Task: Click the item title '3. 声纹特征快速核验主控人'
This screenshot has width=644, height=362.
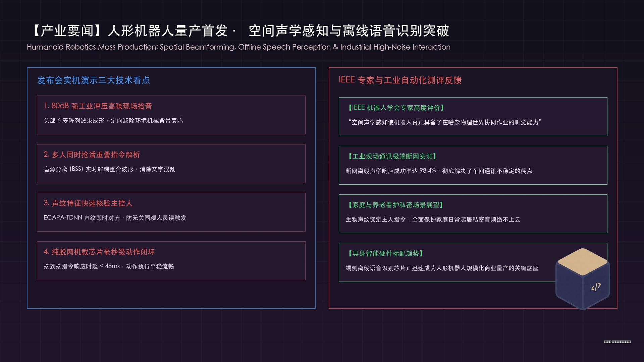Action: [88, 203]
